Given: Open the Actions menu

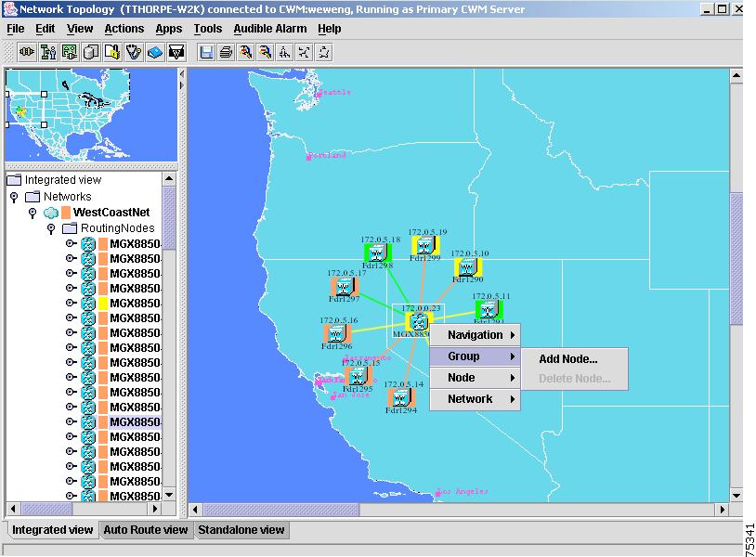Looking at the screenshot, I should click(x=124, y=29).
